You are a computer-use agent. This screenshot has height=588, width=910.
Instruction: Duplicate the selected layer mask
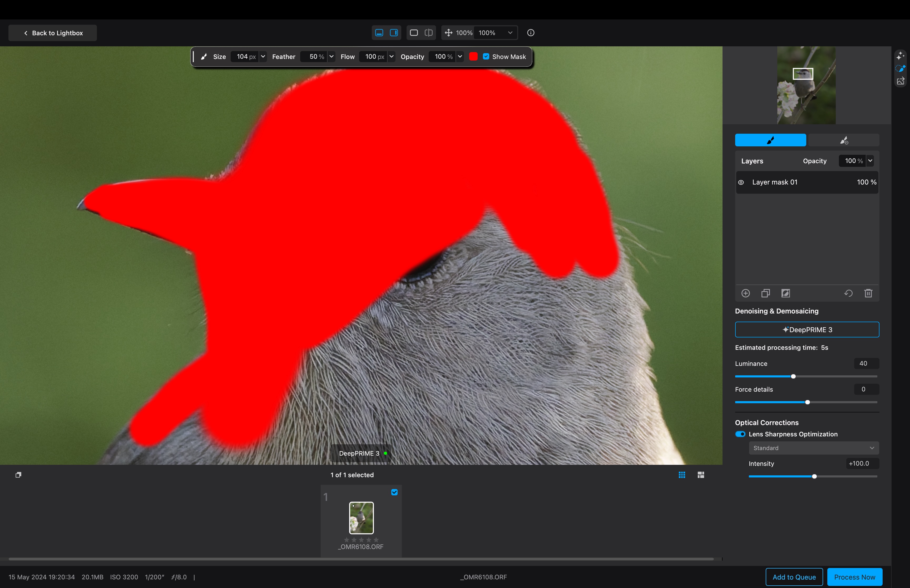(765, 293)
